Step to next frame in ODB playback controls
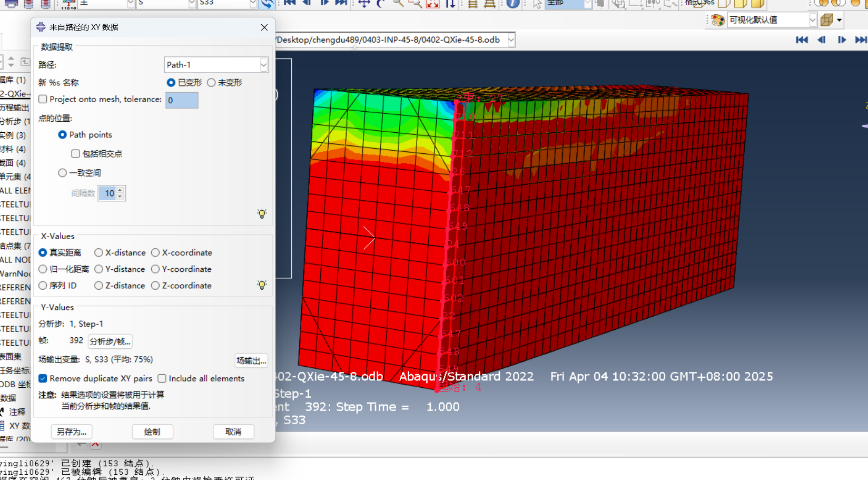Viewport: 868px width, 480px height. (x=842, y=40)
